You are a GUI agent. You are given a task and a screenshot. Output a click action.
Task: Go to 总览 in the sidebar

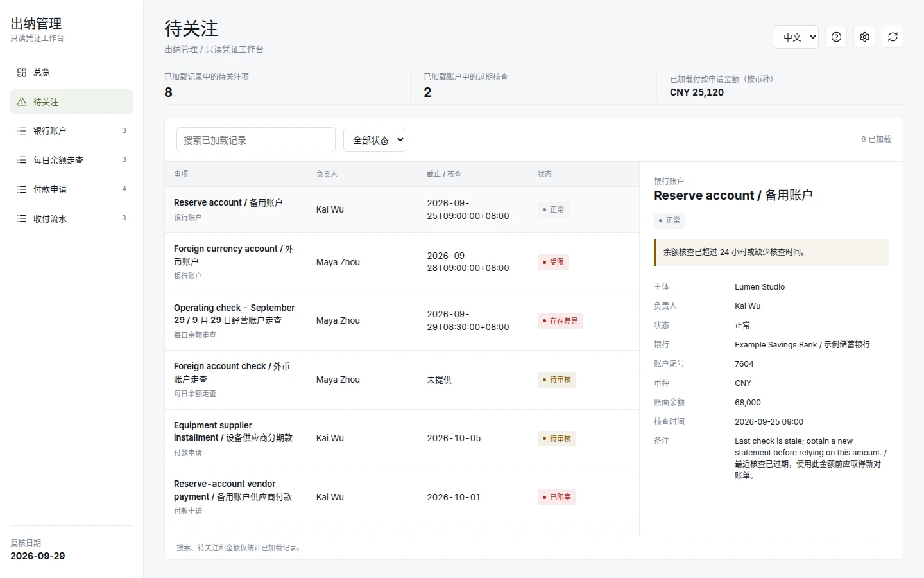tap(71, 73)
